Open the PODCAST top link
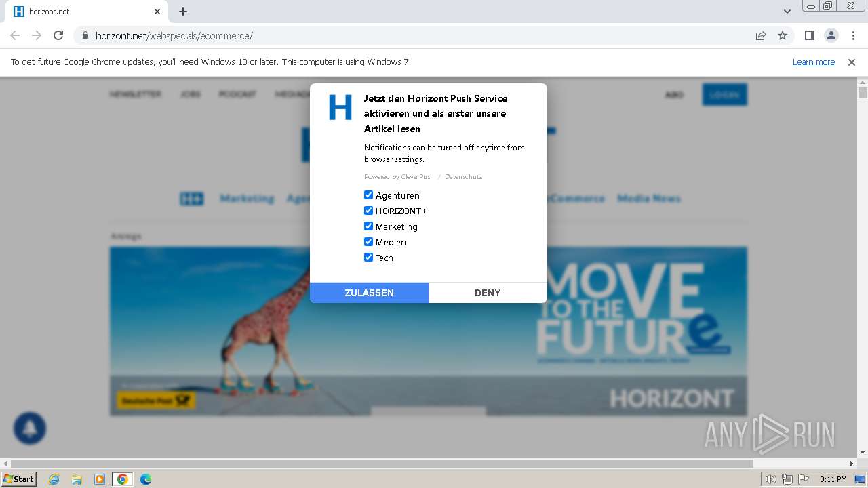Viewport: 868px width, 488px height. tap(237, 94)
